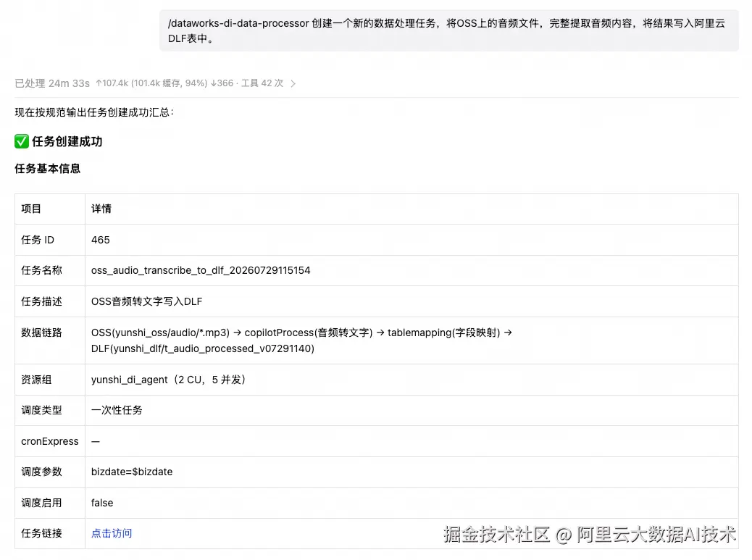The width and height of the screenshot is (752, 560).
Task: Click the 调度启用 row label
Action: click(42, 503)
